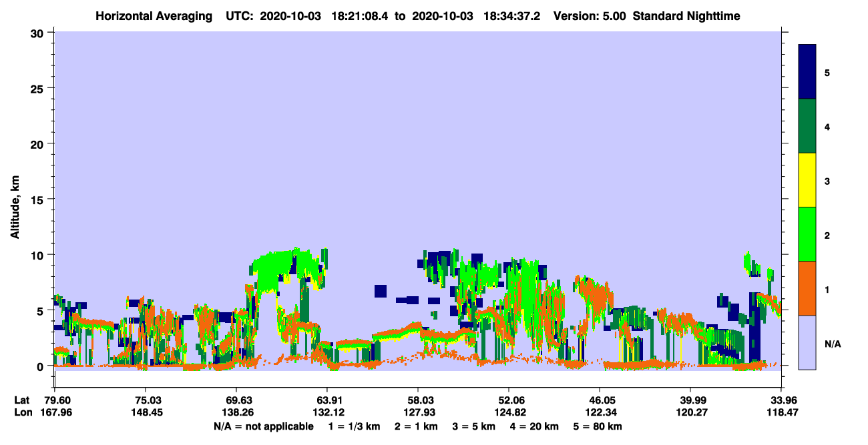This screenshot has width=868, height=445.
Task: Click the bright green level 2 colorbar segment
Action: pyautogui.click(x=807, y=234)
